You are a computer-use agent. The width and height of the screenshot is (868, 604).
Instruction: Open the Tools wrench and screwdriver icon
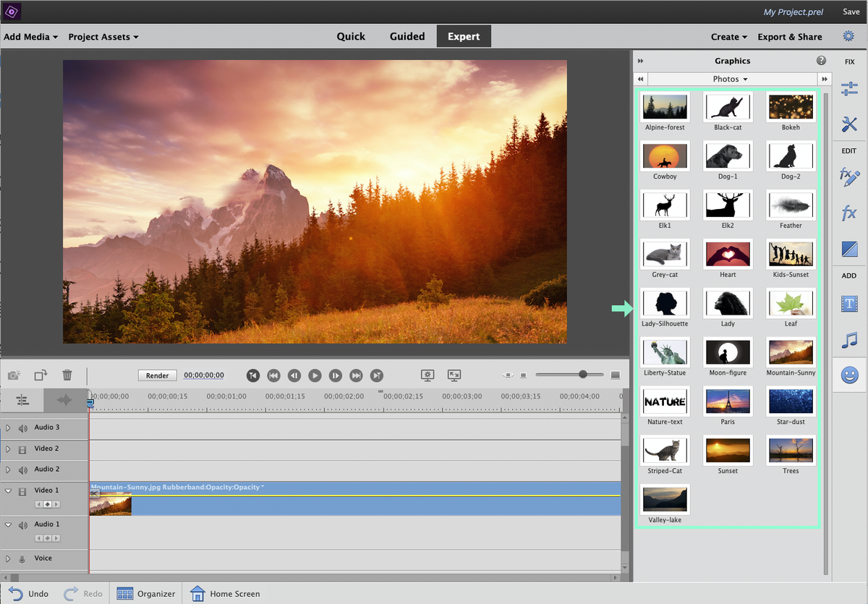(849, 124)
